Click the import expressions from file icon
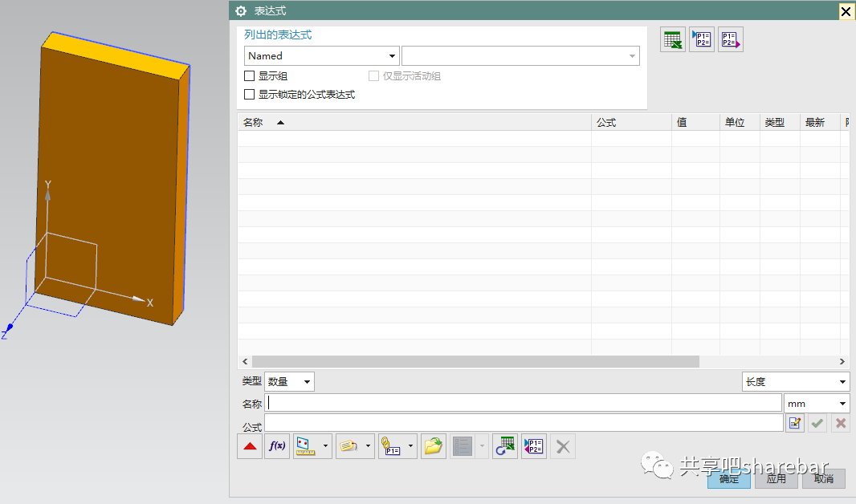This screenshot has height=504, width=856. [702, 40]
